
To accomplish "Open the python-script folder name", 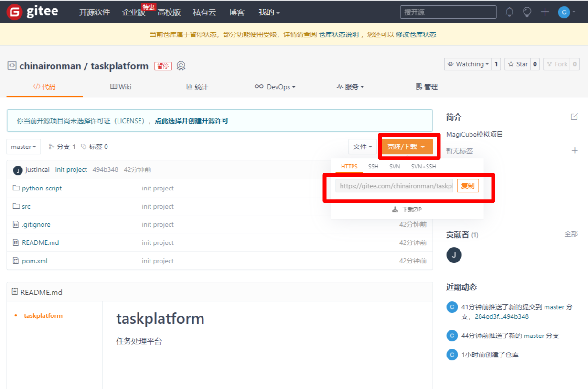I will click(x=42, y=188).
